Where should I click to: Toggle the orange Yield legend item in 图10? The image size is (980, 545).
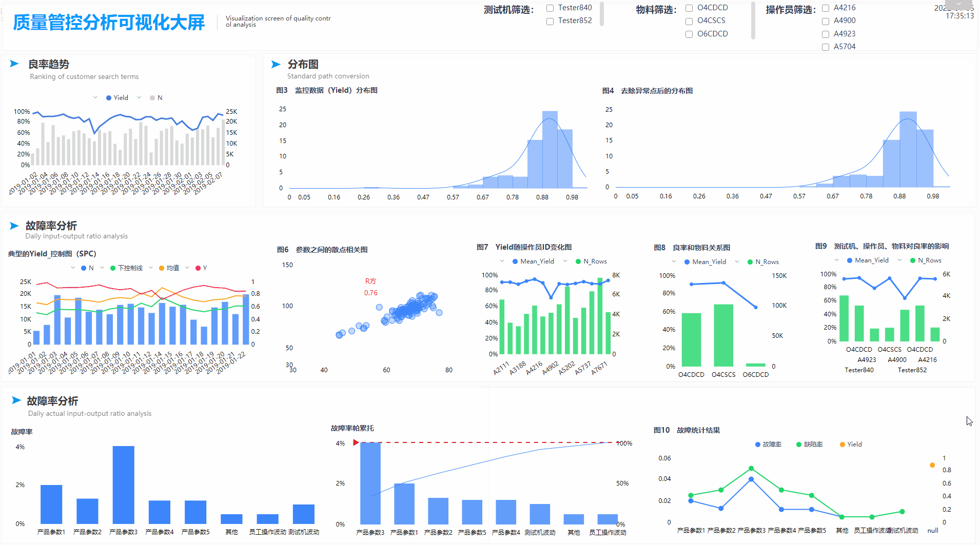pyautogui.click(x=851, y=444)
